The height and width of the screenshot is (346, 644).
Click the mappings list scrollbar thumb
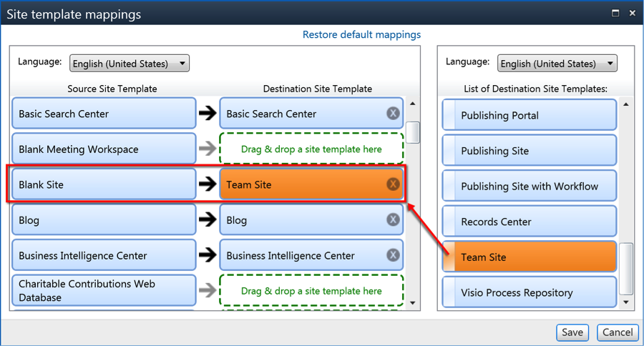coord(413,132)
